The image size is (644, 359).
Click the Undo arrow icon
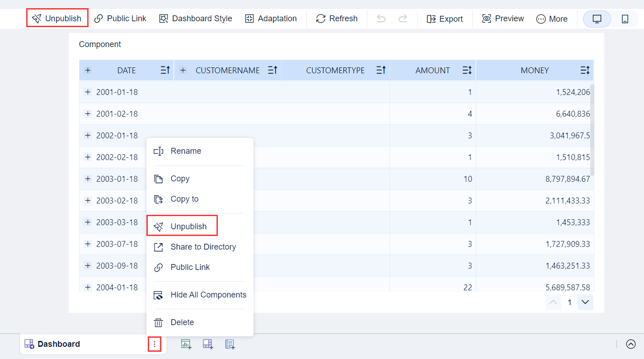[x=381, y=19]
